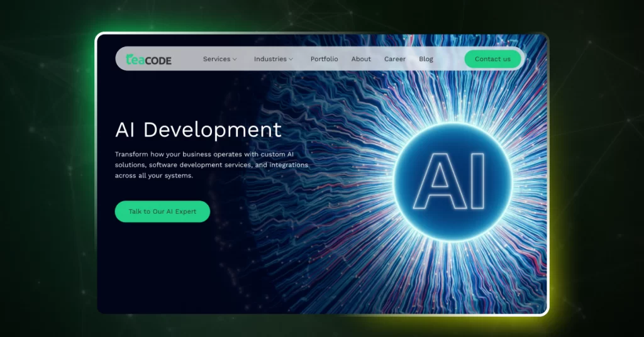Screen dimensions: 644x337
Task: Click the paragraph starting 'Transform how your business'
Action: tap(211, 165)
